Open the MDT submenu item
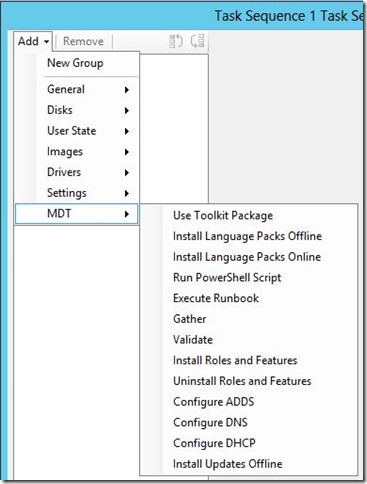 [x=77, y=214]
